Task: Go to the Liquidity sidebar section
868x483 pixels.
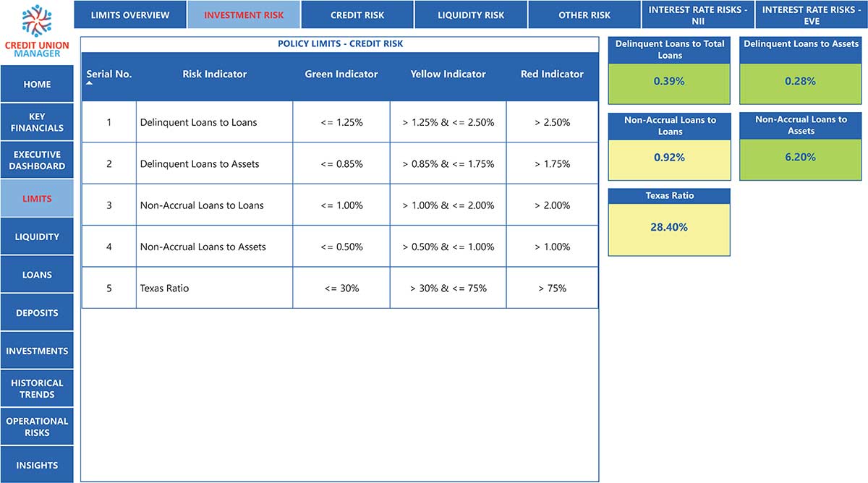Action: [x=37, y=236]
